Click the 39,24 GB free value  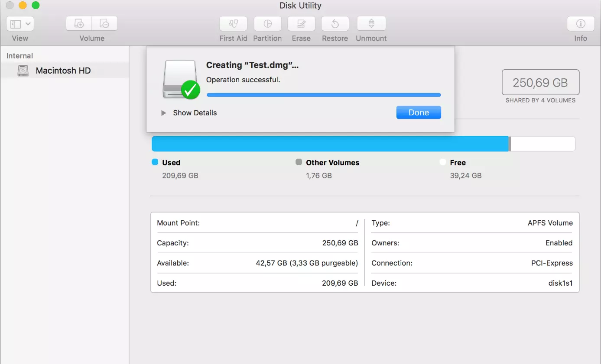tap(466, 176)
